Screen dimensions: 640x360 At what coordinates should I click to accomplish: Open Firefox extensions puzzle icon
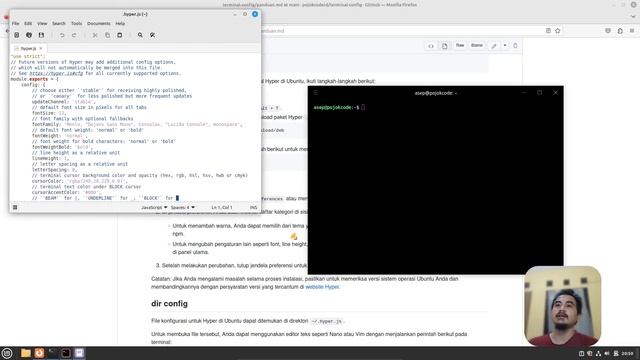(620, 31)
